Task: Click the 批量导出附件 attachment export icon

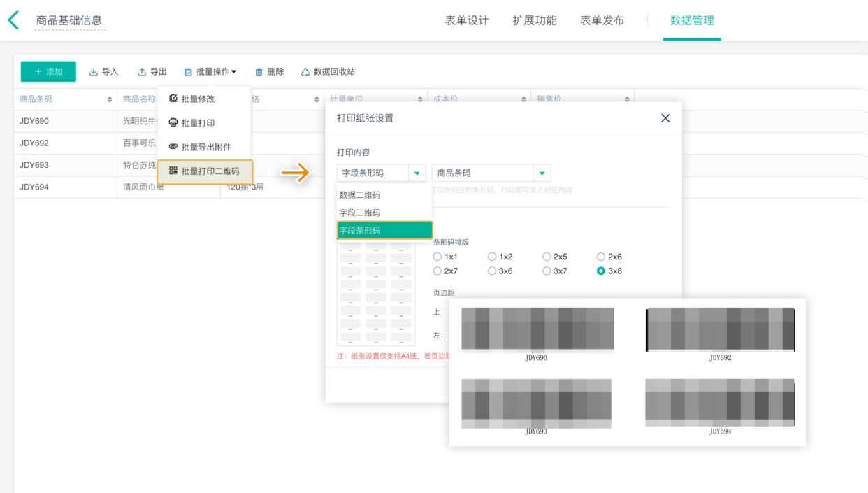Action: [205, 145]
